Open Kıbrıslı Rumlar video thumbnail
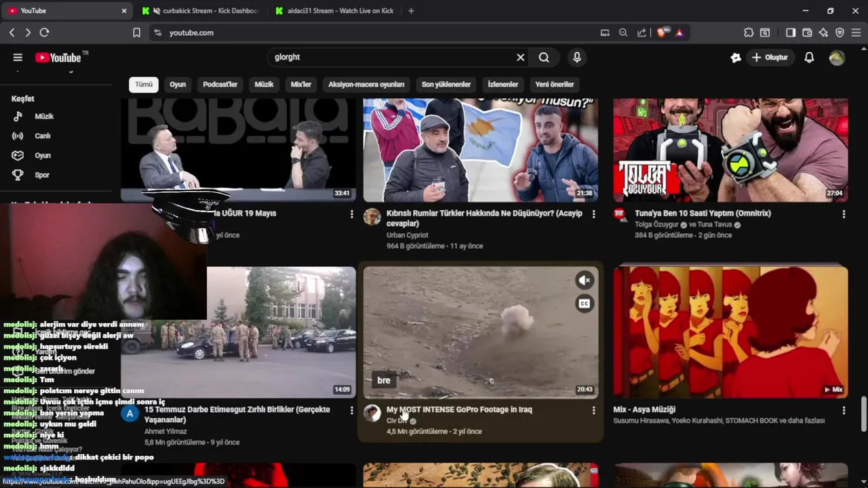The width and height of the screenshot is (868, 488). 481,150
